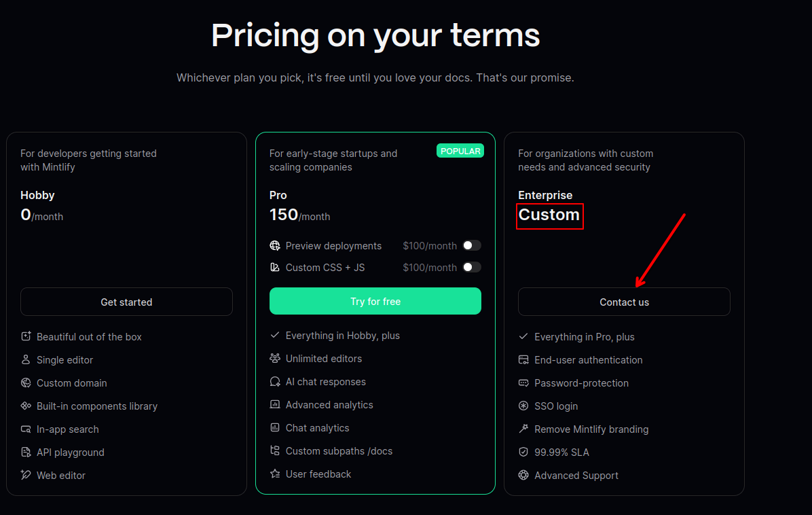Image resolution: width=812 pixels, height=515 pixels.
Task: Click the AI chat responses bubble icon
Action: (x=275, y=381)
